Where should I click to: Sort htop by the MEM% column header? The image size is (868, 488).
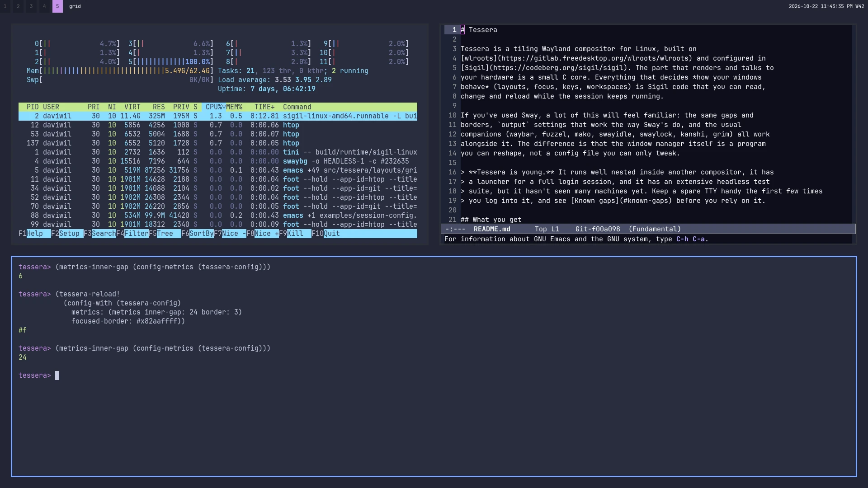234,107
